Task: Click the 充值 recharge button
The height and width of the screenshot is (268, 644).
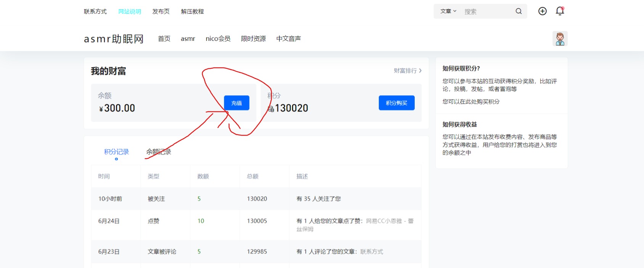Action: (x=237, y=103)
